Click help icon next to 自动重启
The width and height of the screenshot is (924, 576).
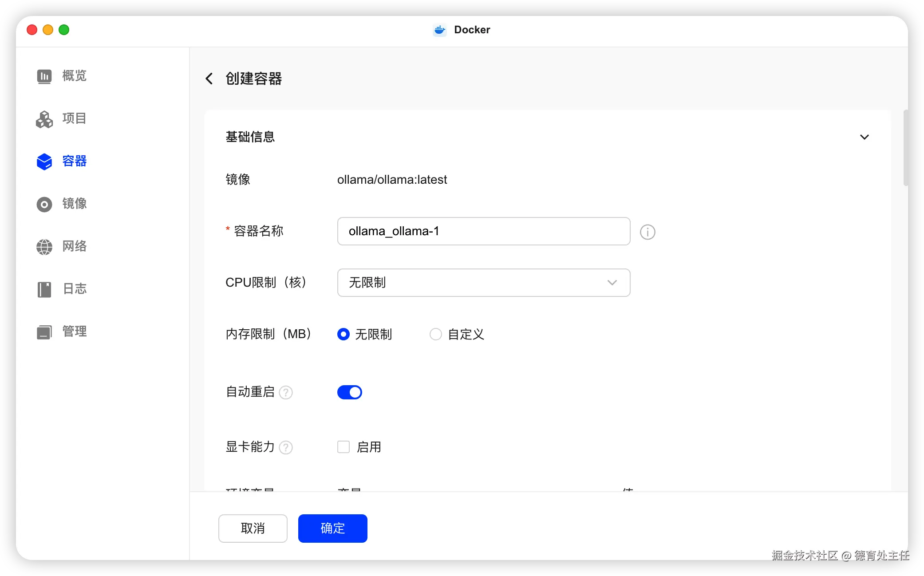[x=286, y=393]
